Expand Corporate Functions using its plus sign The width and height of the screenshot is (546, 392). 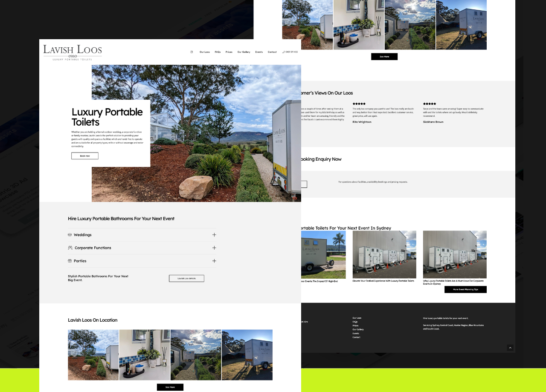point(214,248)
